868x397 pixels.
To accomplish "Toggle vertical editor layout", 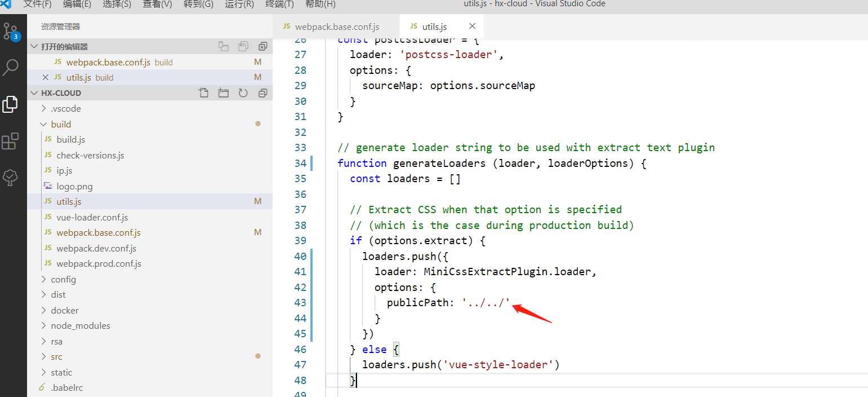I will click(x=224, y=46).
